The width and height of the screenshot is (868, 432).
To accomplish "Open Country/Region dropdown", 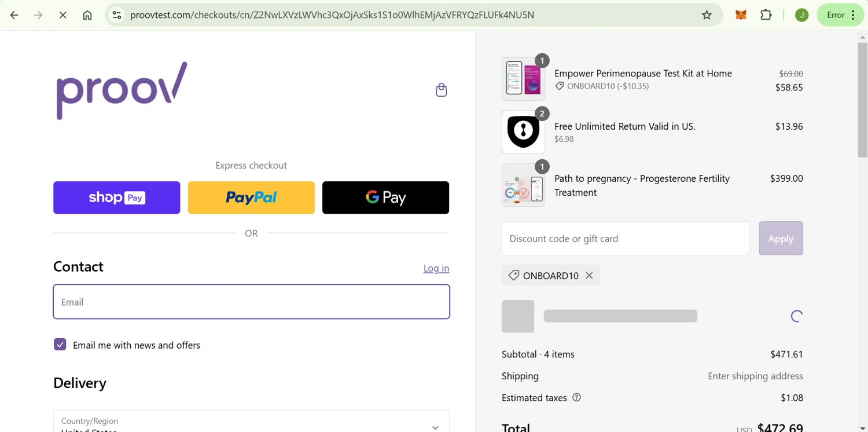I will coord(251,422).
